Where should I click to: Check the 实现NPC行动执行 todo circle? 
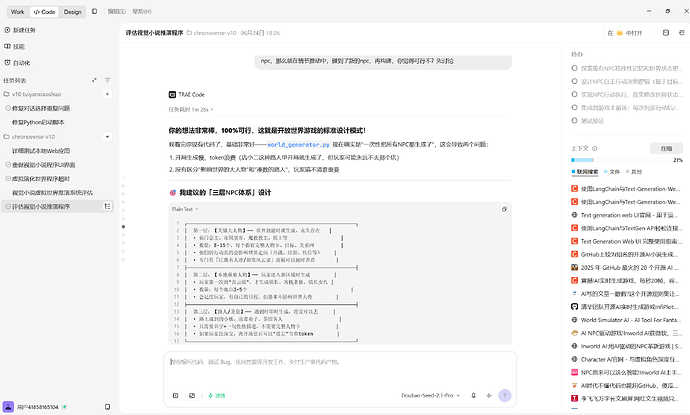574,94
